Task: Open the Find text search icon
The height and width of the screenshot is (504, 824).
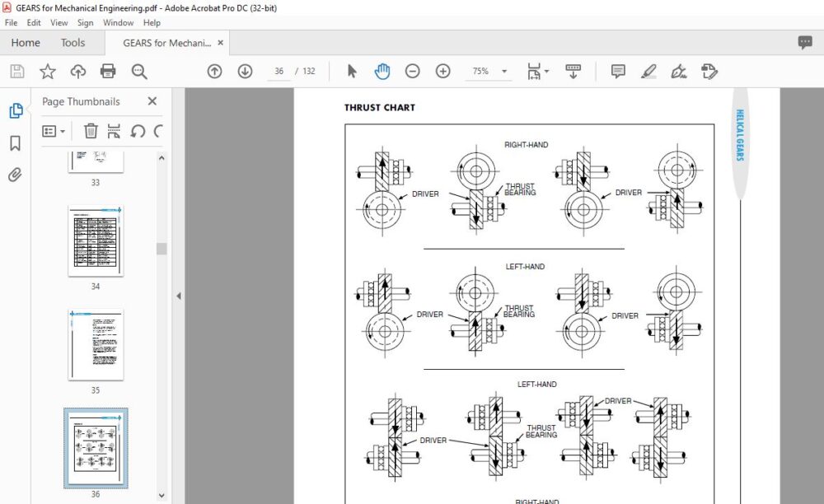Action: point(139,72)
